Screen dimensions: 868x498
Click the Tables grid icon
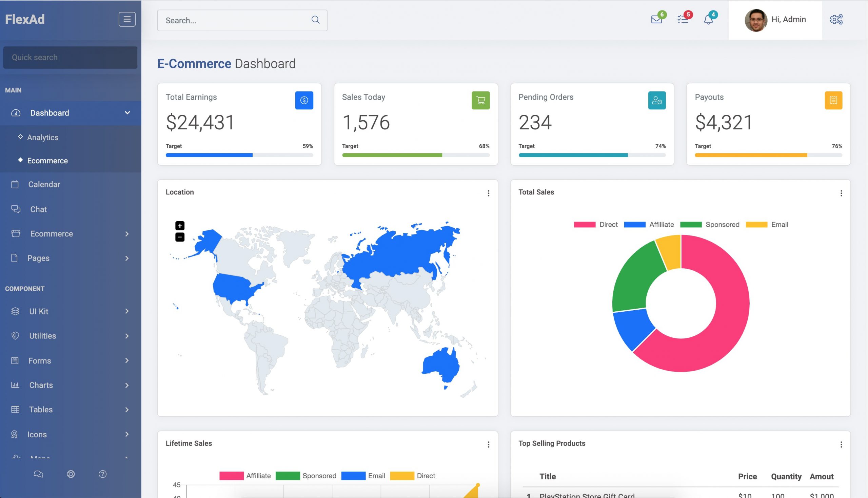point(15,410)
